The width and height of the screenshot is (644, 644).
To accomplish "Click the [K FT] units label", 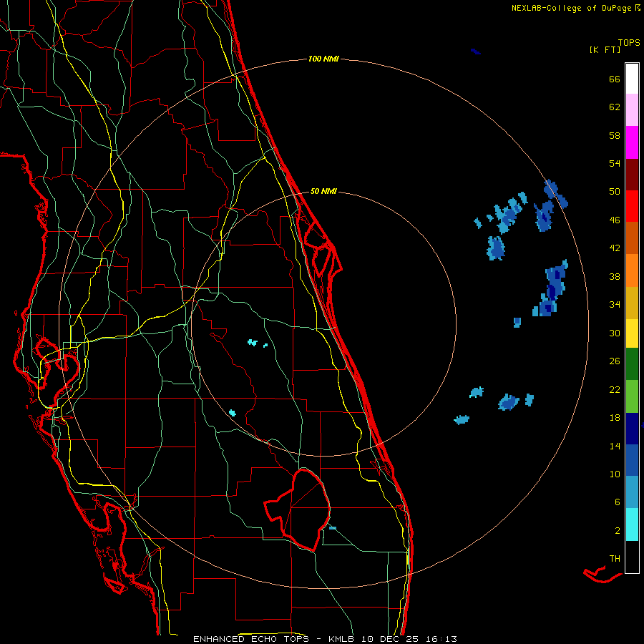I will [x=605, y=49].
